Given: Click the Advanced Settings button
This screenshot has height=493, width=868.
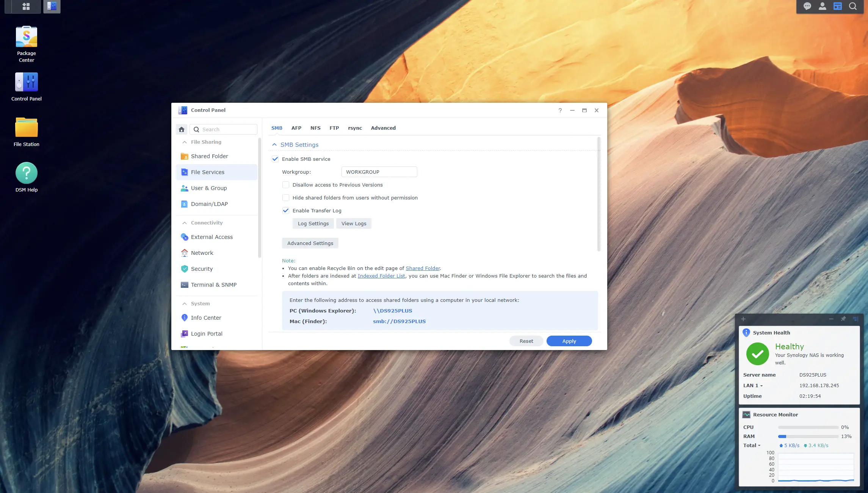Looking at the screenshot, I should [x=310, y=243].
